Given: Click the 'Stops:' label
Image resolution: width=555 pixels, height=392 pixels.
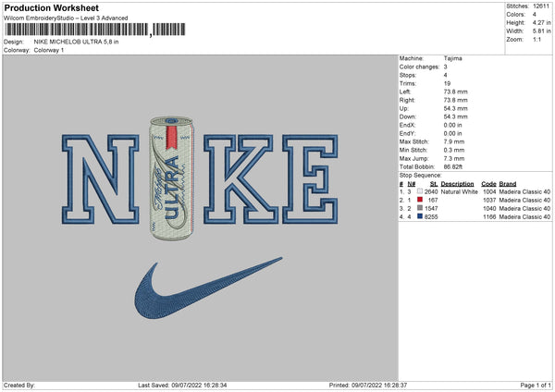Looking at the screenshot, I should click(407, 75).
